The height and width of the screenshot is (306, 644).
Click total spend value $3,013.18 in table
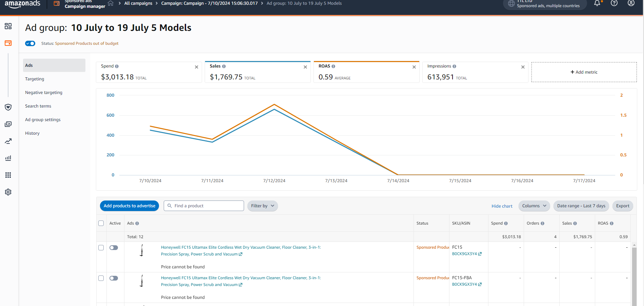[x=511, y=237]
